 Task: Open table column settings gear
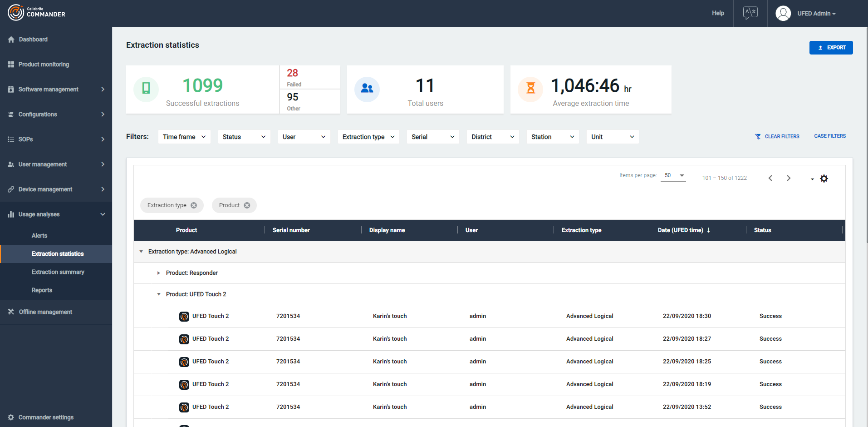point(824,179)
